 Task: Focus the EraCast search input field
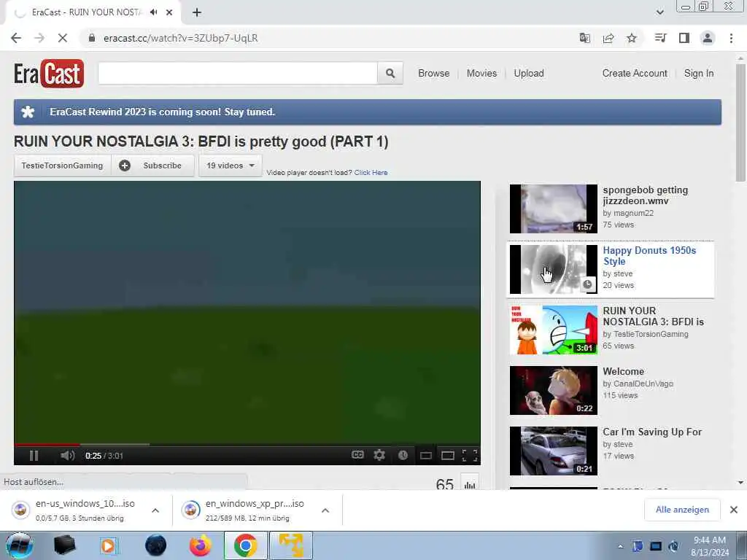(238, 74)
